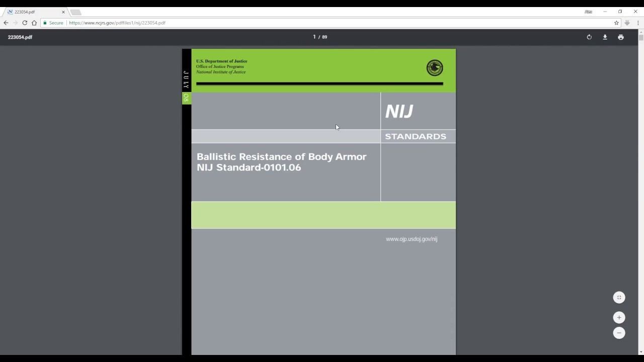Click the browser forward arrow

15,23
